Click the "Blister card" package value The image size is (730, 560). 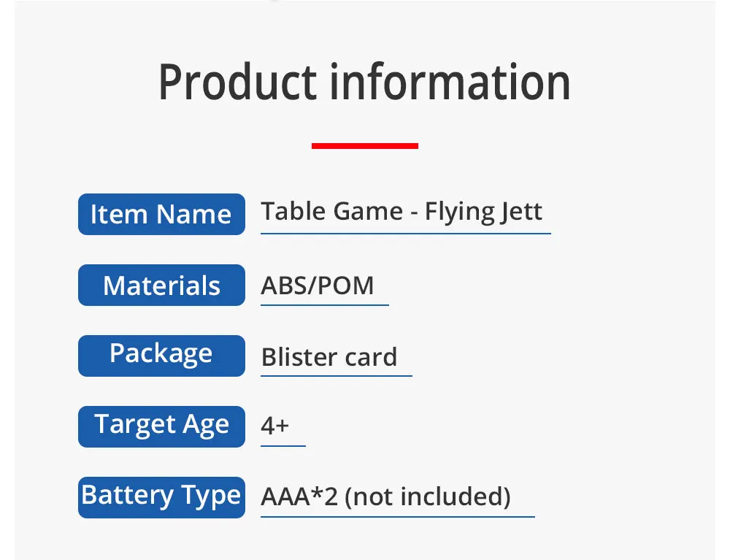tap(329, 357)
